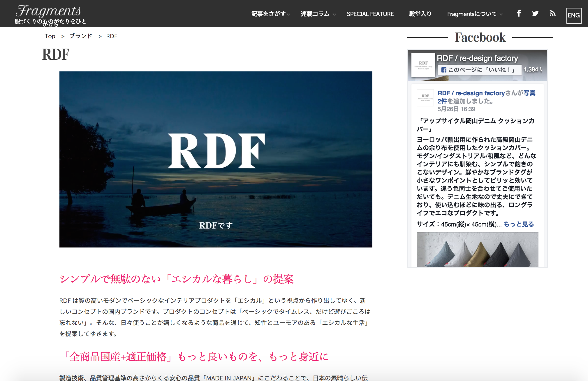Open the Facebook icon in header
Image resolution: width=588 pixels, height=381 pixels.
pyautogui.click(x=519, y=13)
